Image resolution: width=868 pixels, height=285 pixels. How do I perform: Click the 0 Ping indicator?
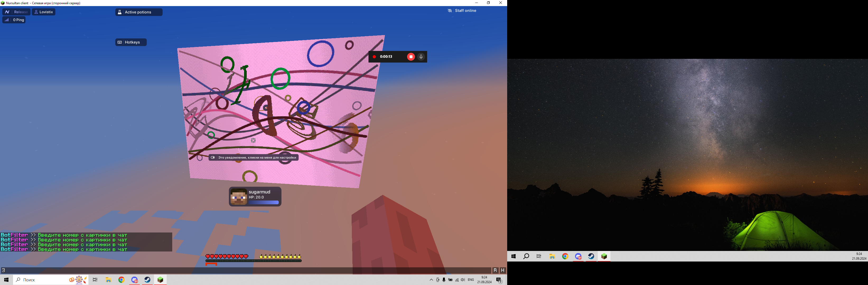point(14,20)
